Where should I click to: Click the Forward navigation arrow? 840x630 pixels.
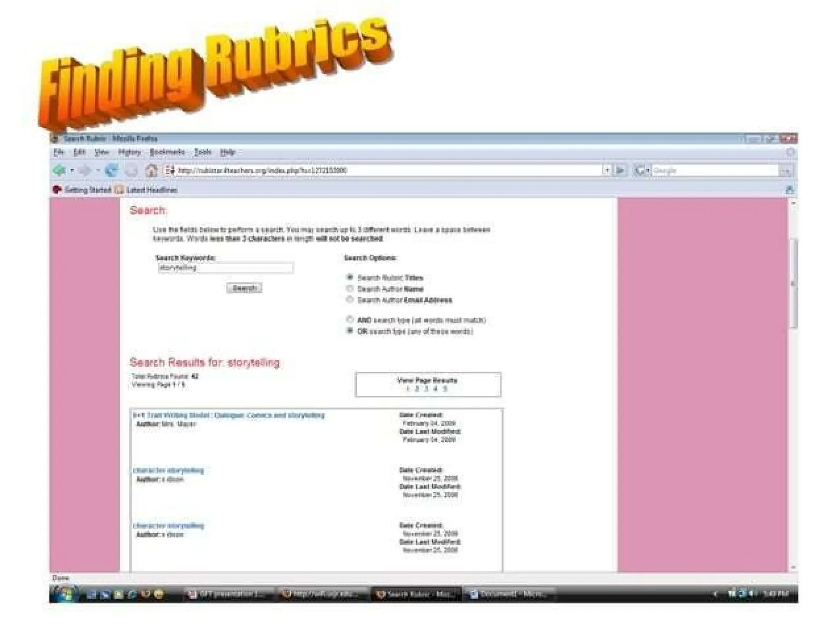click(85, 170)
